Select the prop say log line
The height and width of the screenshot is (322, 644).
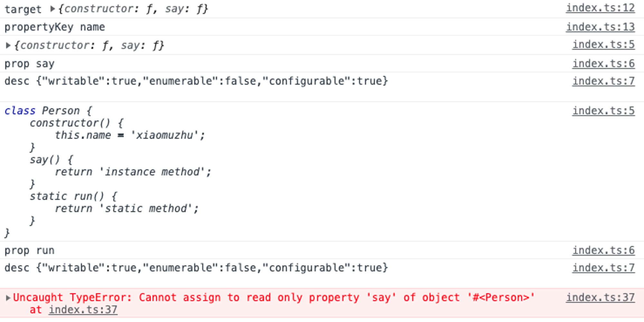(x=322, y=64)
